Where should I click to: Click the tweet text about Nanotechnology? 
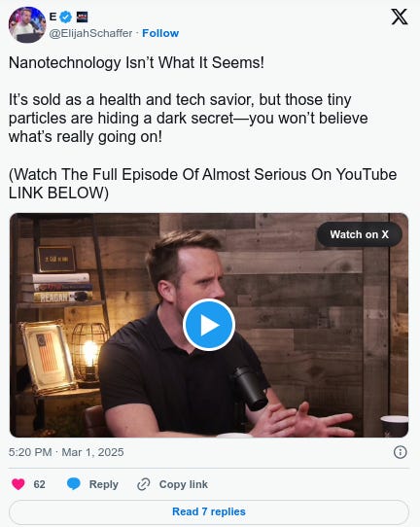point(202,127)
